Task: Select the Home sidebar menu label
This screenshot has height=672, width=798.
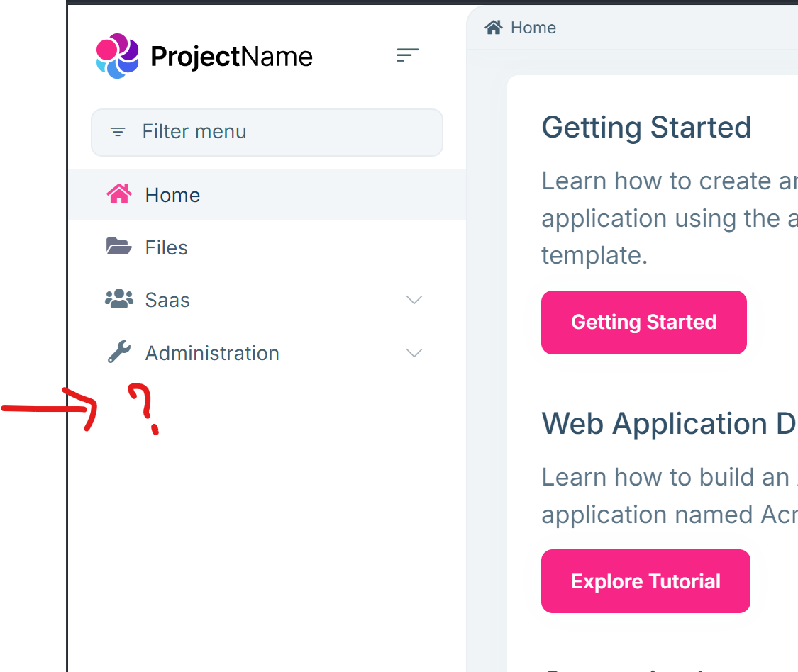Action: (x=172, y=195)
